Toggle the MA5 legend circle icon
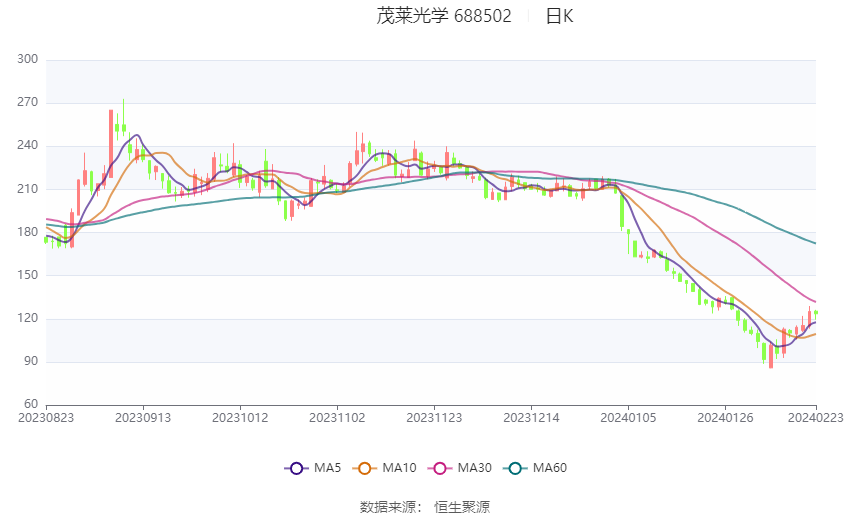The image size is (850, 517). (296, 468)
